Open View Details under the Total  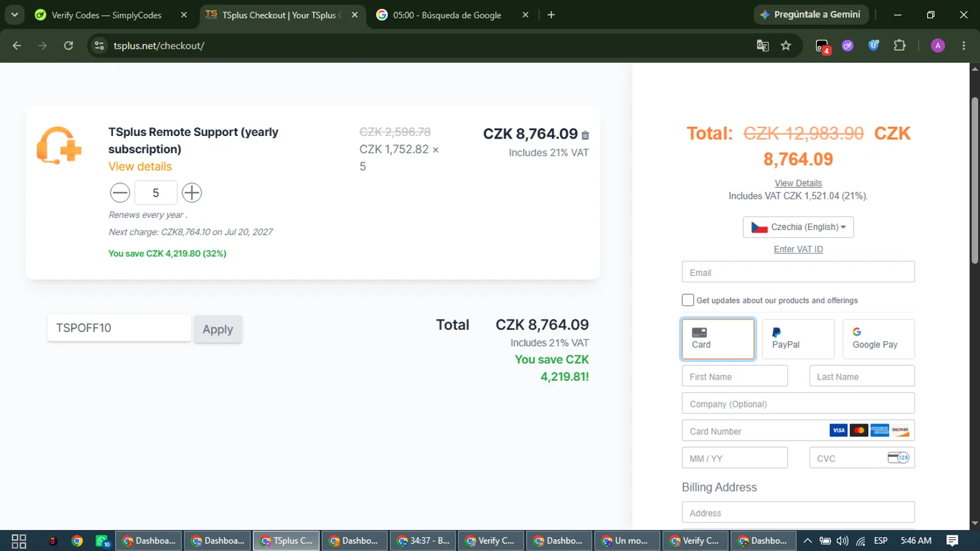798,183
